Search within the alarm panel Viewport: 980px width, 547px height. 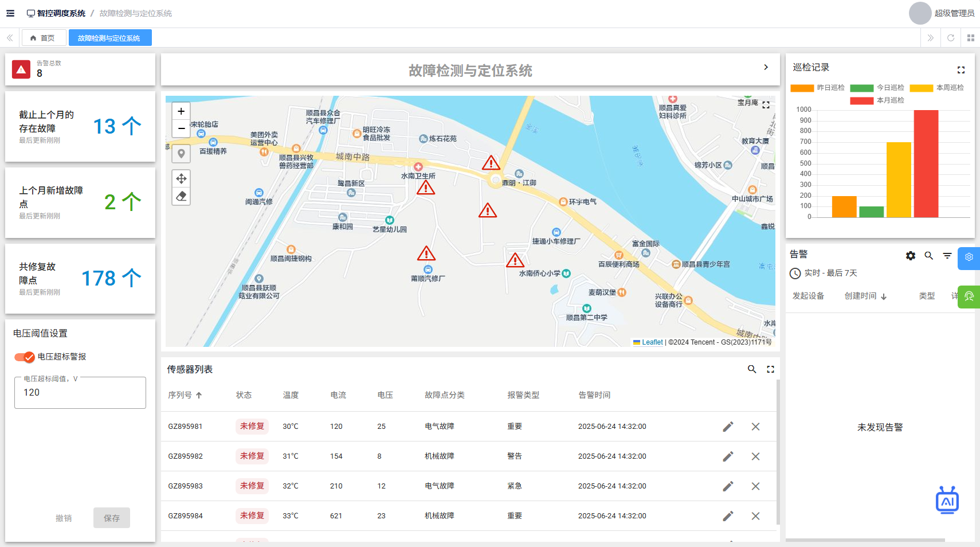[929, 256]
